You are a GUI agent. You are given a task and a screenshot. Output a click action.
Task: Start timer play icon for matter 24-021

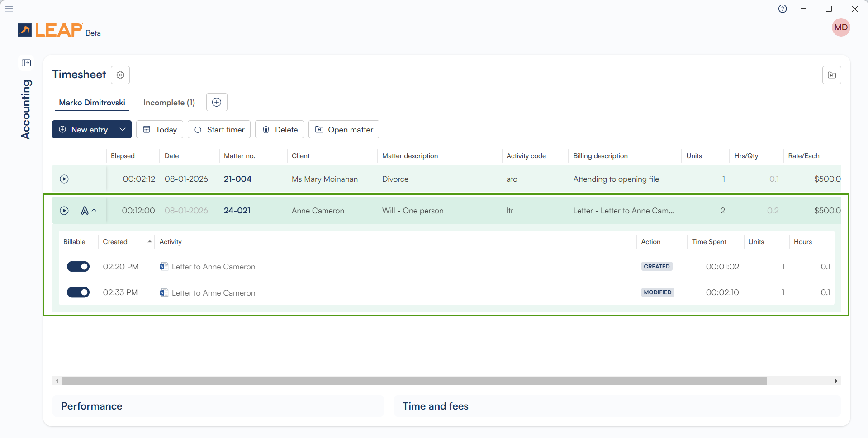click(64, 211)
